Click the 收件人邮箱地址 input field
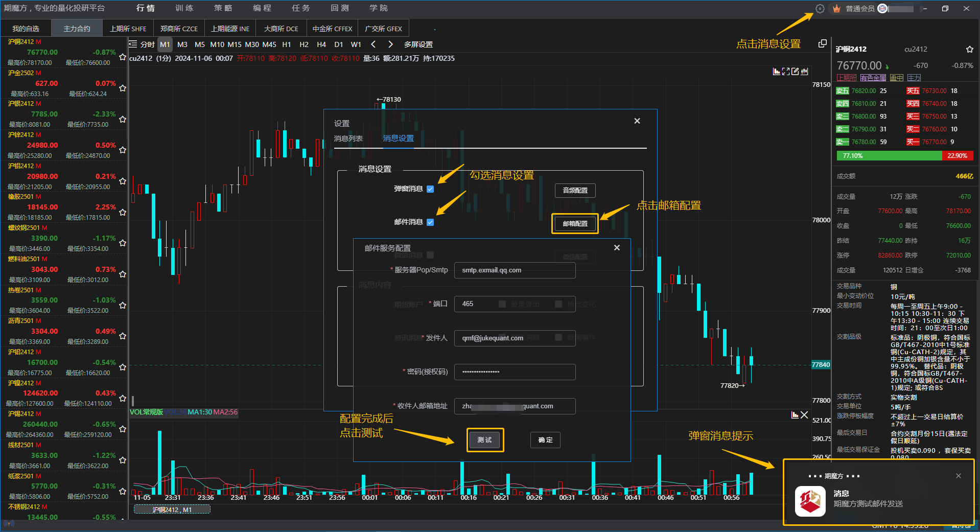The height and width of the screenshot is (532, 980). 515,406
